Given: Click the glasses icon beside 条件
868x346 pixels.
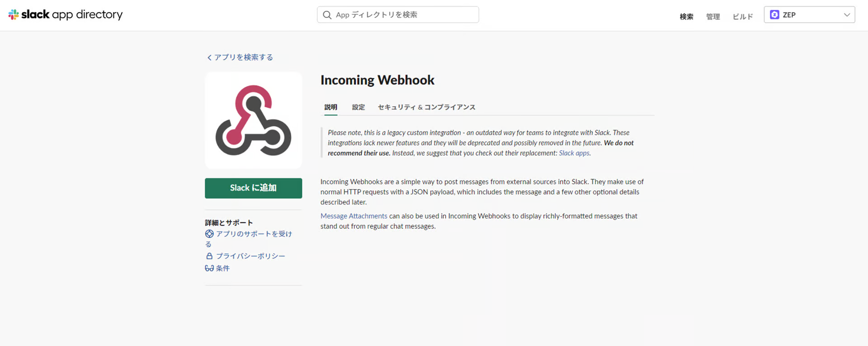Looking at the screenshot, I should pyautogui.click(x=209, y=268).
